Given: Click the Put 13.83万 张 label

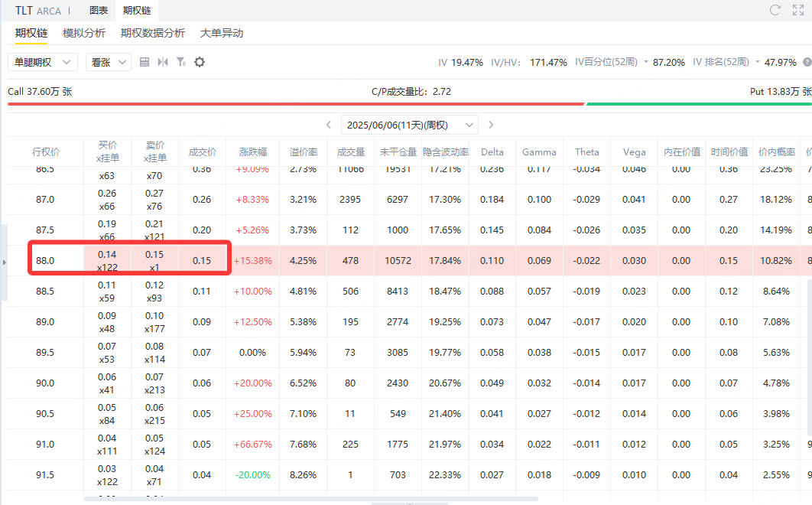Looking at the screenshot, I should pos(781,92).
